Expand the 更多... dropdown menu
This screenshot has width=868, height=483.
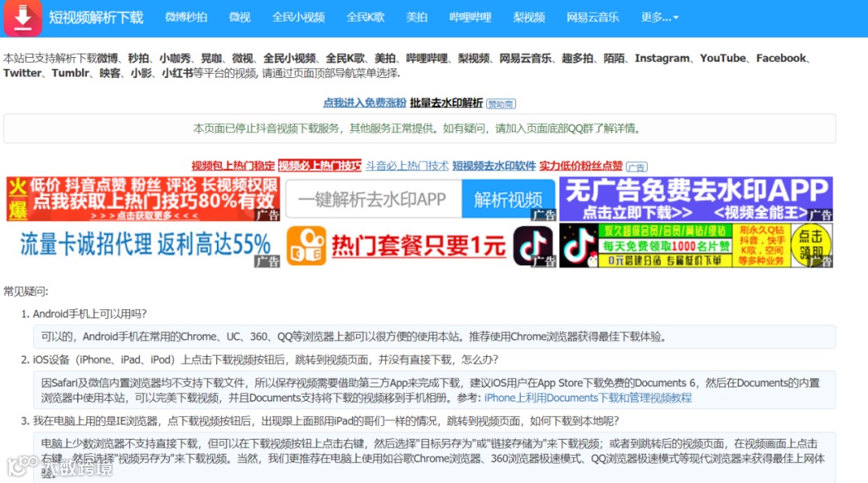click(x=659, y=18)
